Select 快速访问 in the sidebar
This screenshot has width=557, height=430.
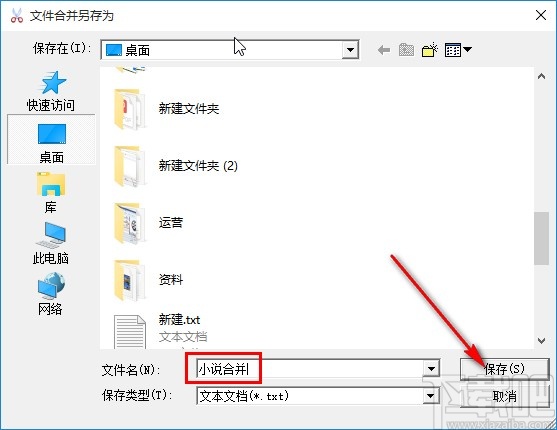(x=51, y=92)
